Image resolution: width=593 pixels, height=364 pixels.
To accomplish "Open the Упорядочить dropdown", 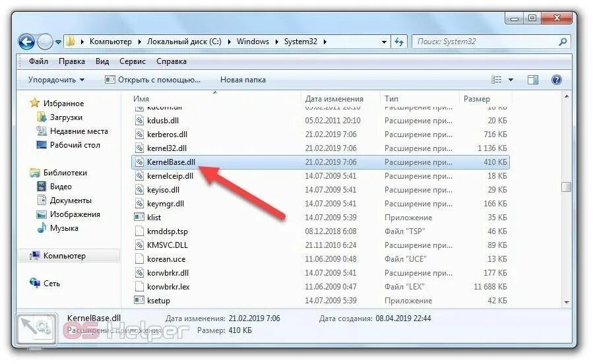I will [x=56, y=80].
